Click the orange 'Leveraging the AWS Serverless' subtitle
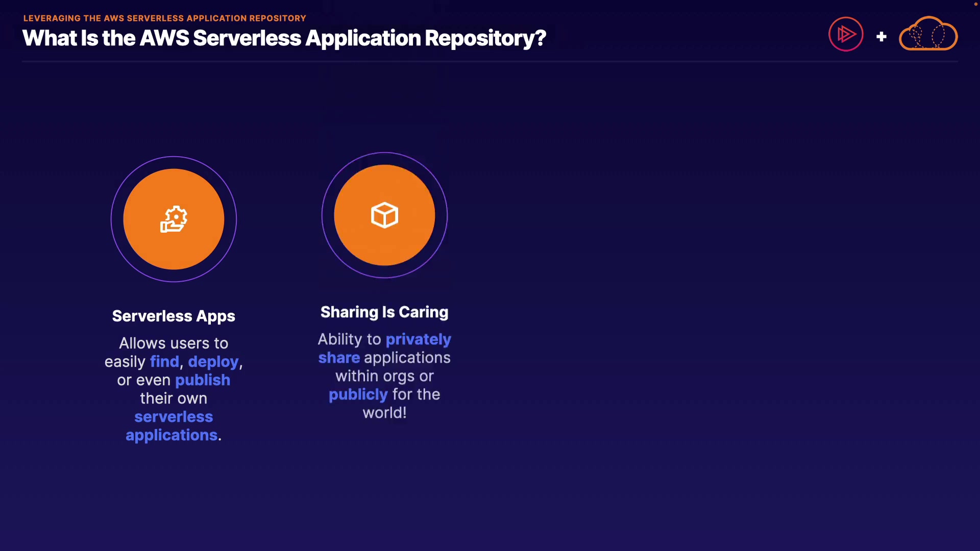 164,18
